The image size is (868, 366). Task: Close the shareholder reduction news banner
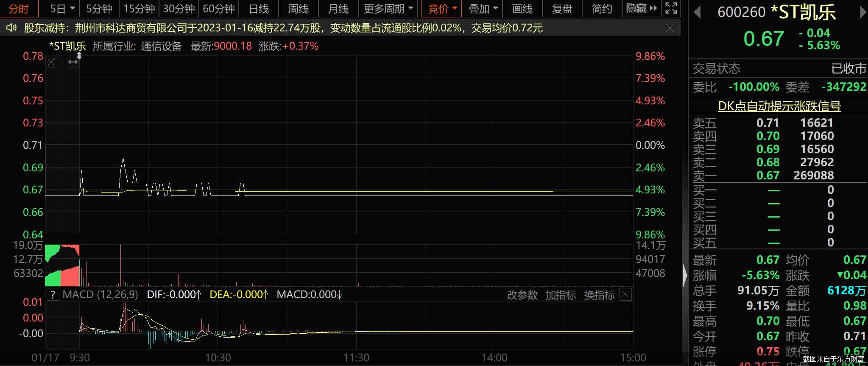(x=670, y=28)
